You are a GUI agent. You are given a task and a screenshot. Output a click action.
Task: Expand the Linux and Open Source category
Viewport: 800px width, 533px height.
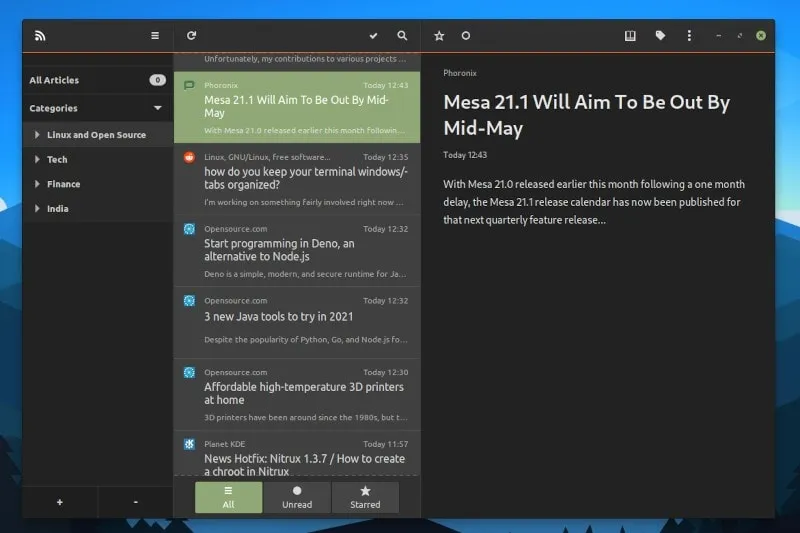tap(38, 135)
